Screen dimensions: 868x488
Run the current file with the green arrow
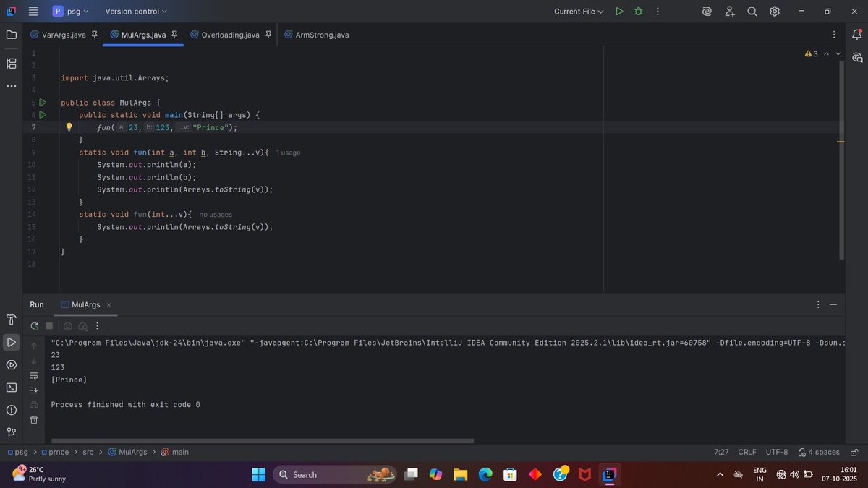[x=619, y=12]
